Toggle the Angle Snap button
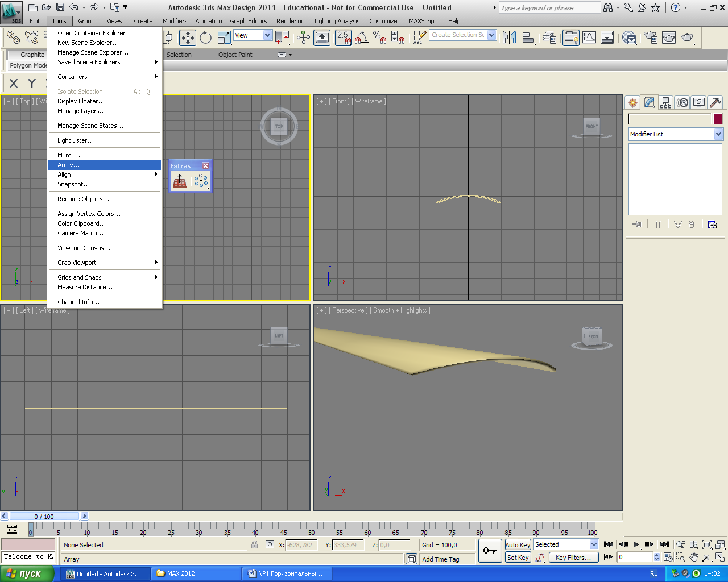The width and height of the screenshot is (728, 582). pyautogui.click(x=362, y=38)
